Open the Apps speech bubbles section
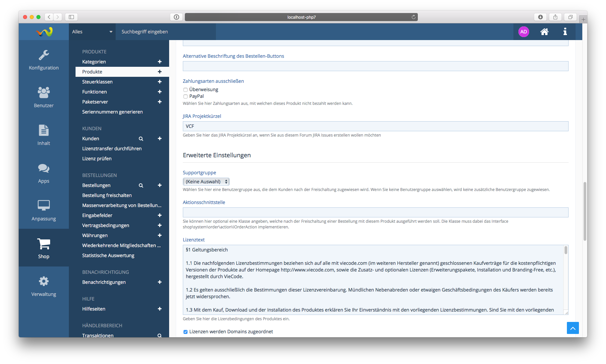The image size is (606, 364). point(44,173)
